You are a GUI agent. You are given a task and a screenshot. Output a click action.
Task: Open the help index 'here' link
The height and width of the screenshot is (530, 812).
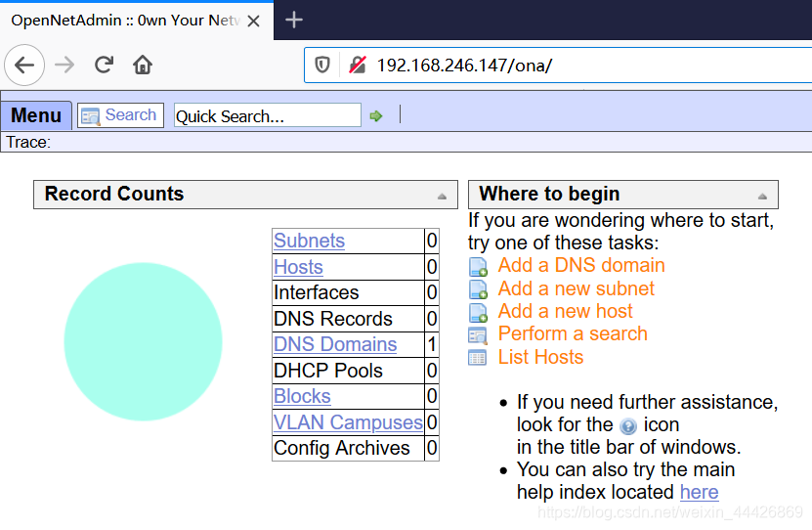coord(699,492)
